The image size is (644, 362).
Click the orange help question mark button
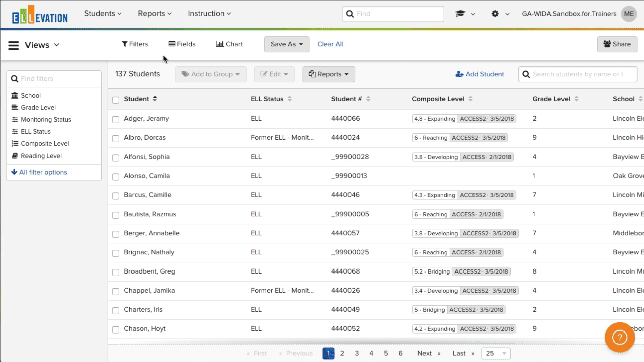click(620, 337)
